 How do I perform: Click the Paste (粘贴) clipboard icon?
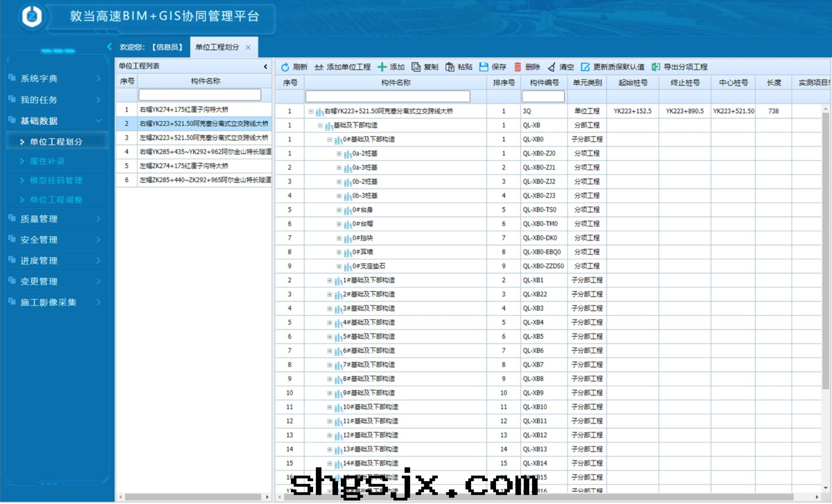450,67
